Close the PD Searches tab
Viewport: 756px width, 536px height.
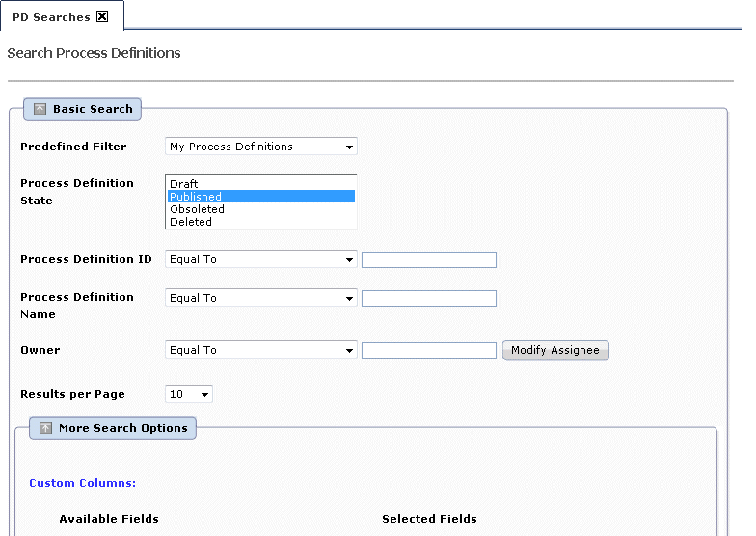(x=103, y=16)
